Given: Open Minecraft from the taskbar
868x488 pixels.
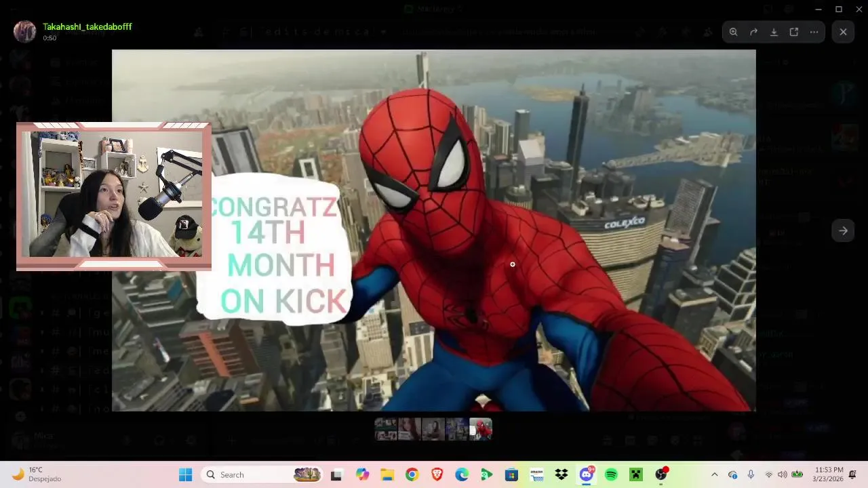Looking at the screenshot, I should click(635, 474).
